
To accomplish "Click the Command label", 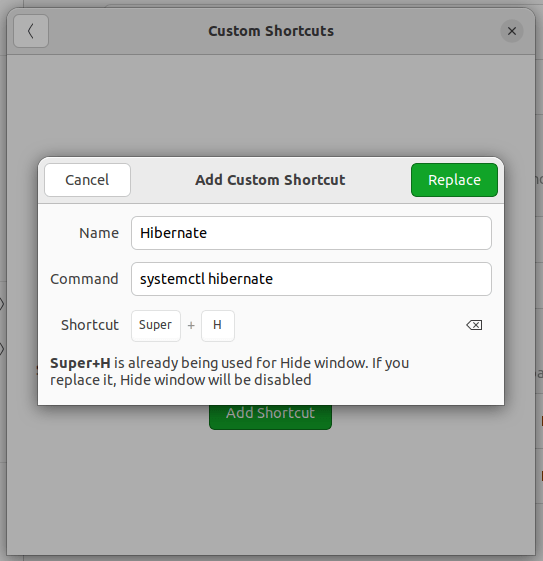I will 84,279.
